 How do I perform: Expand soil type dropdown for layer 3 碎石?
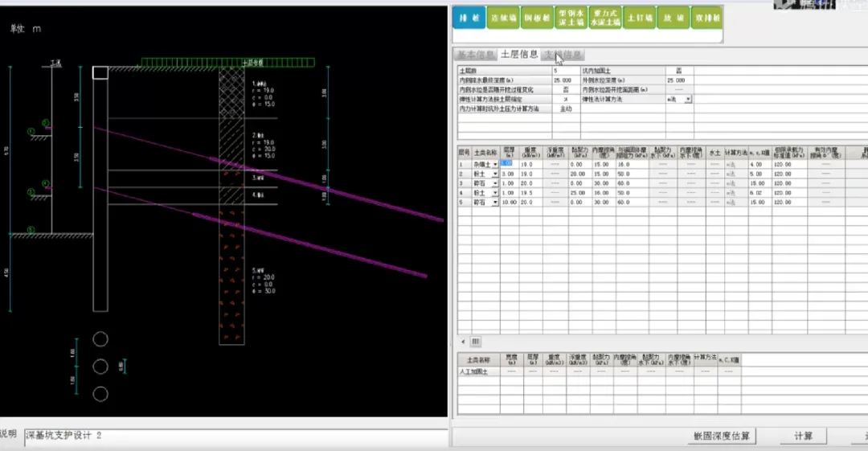pos(495,183)
